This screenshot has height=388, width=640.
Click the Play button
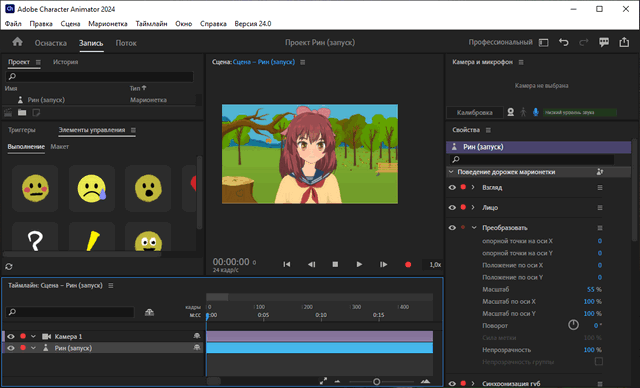tap(359, 264)
